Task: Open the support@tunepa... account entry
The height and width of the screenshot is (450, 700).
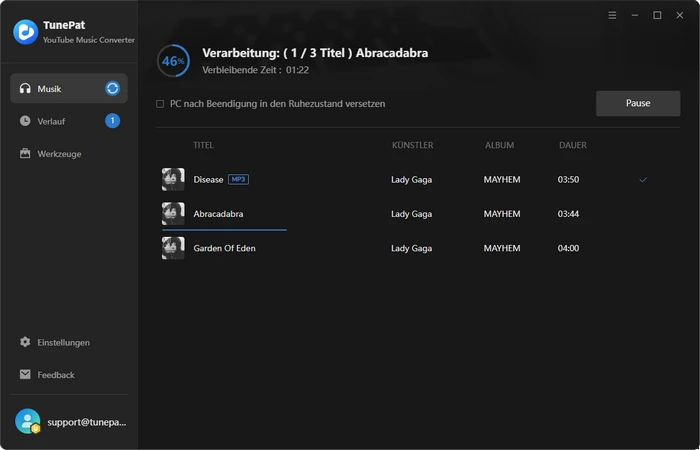Action: (x=69, y=422)
